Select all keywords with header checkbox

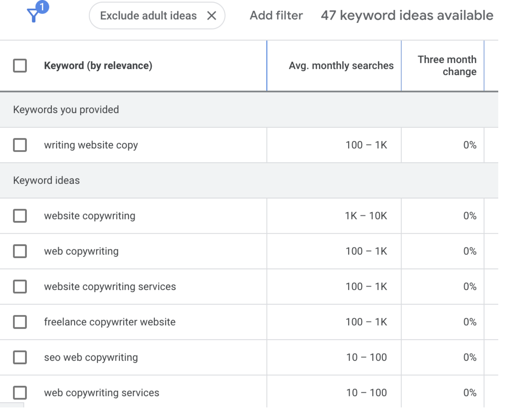pyautogui.click(x=20, y=66)
